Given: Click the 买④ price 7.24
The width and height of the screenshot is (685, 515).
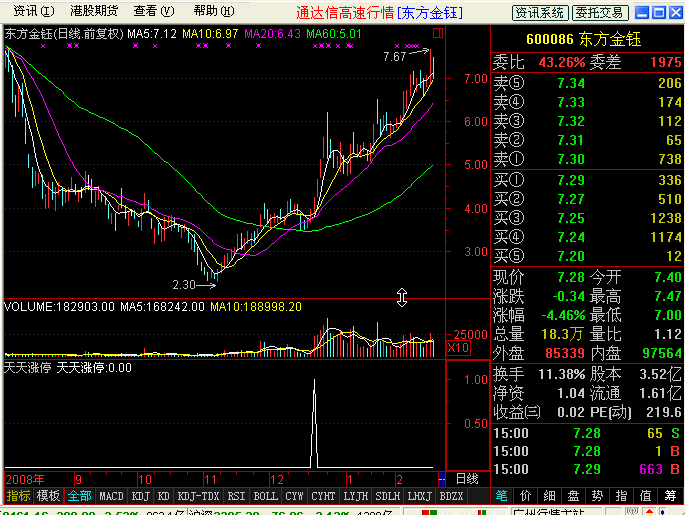Looking at the screenshot, I should tap(571, 237).
